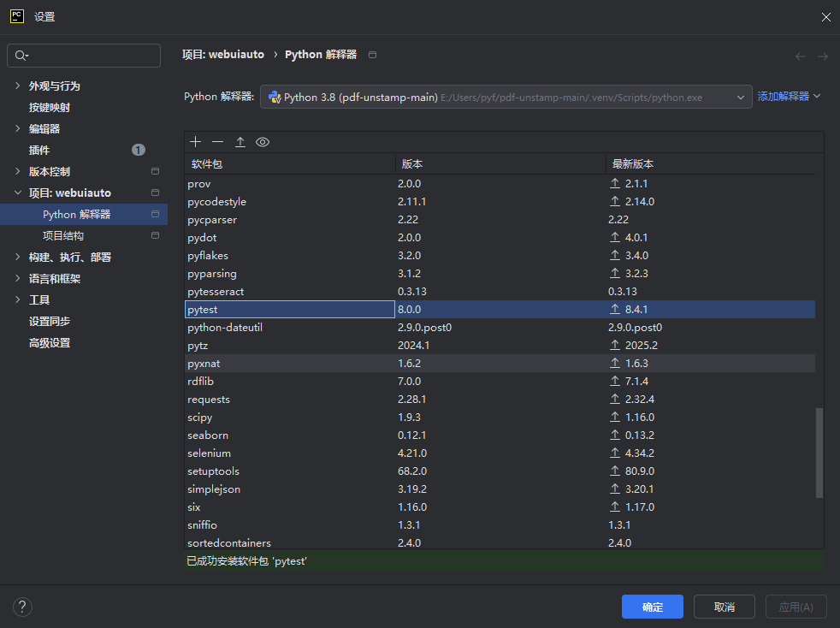Click the project-level icon beside 项目结构

pyautogui.click(x=156, y=235)
